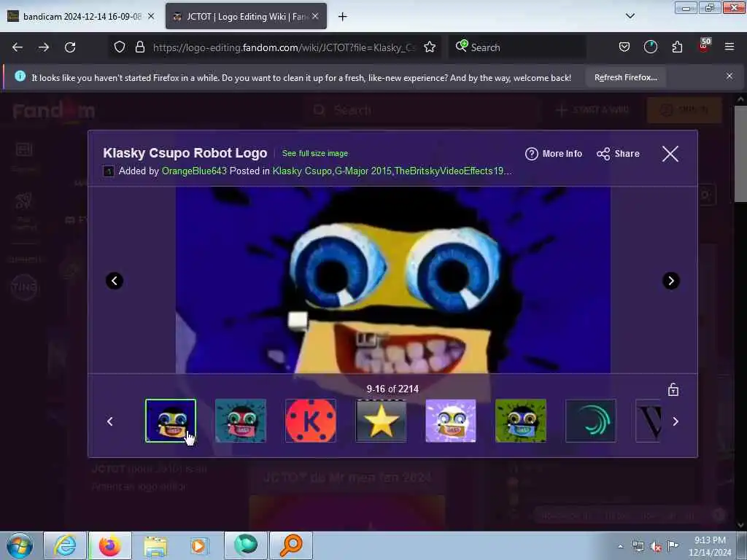Click the main Klasky Csupo robot image
This screenshot has height=560, width=747.
tap(393, 279)
